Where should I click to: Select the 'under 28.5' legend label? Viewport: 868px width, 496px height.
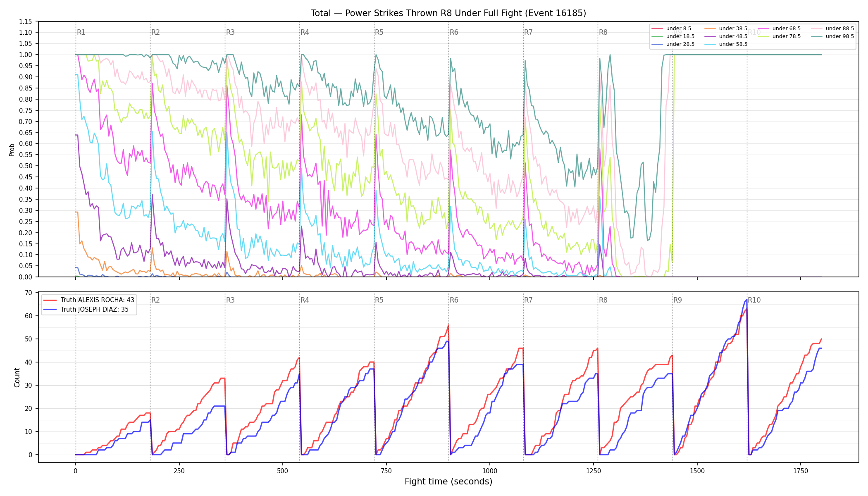click(x=680, y=44)
